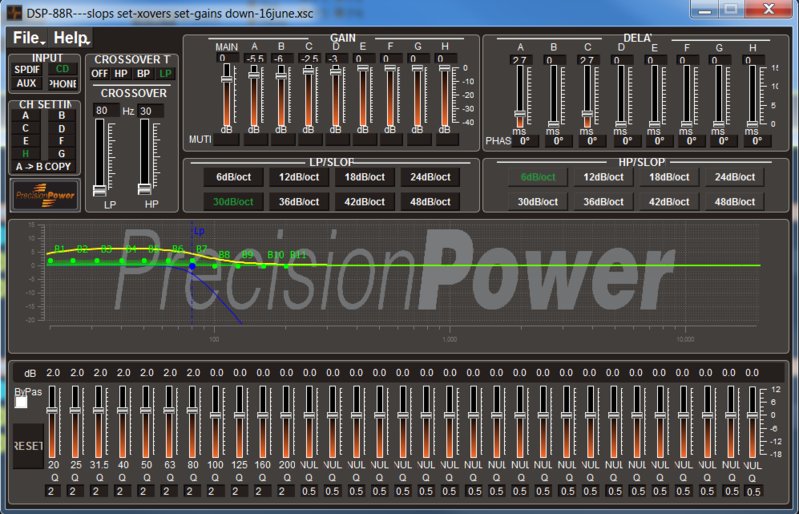799x514 pixels.
Task: Select LP slope 24dB/oct
Action: 430,177
